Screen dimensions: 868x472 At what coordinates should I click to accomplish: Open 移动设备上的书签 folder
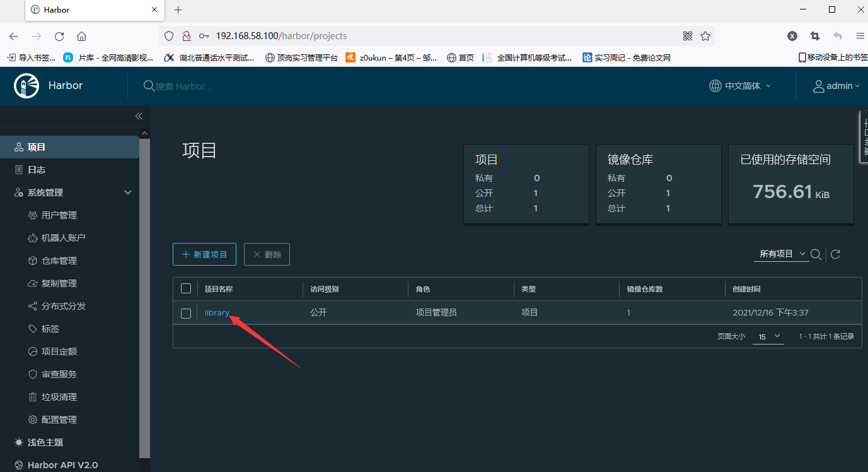833,57
